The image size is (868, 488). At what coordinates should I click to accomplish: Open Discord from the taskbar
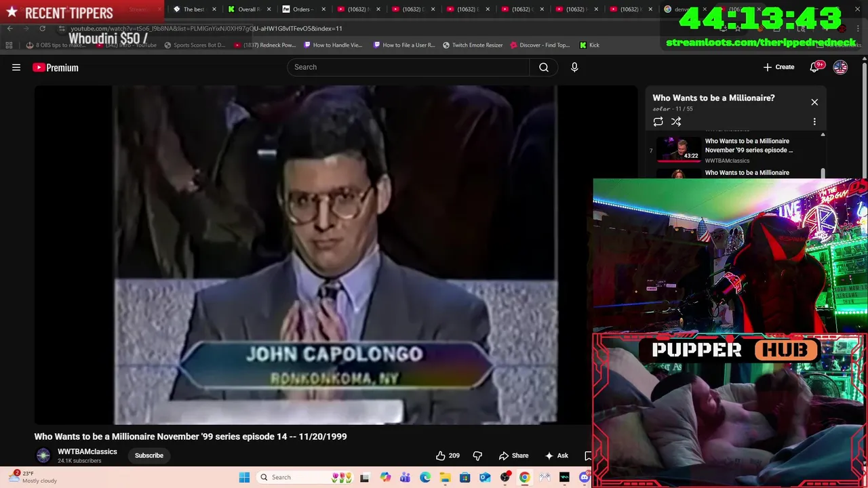point(585,477)
